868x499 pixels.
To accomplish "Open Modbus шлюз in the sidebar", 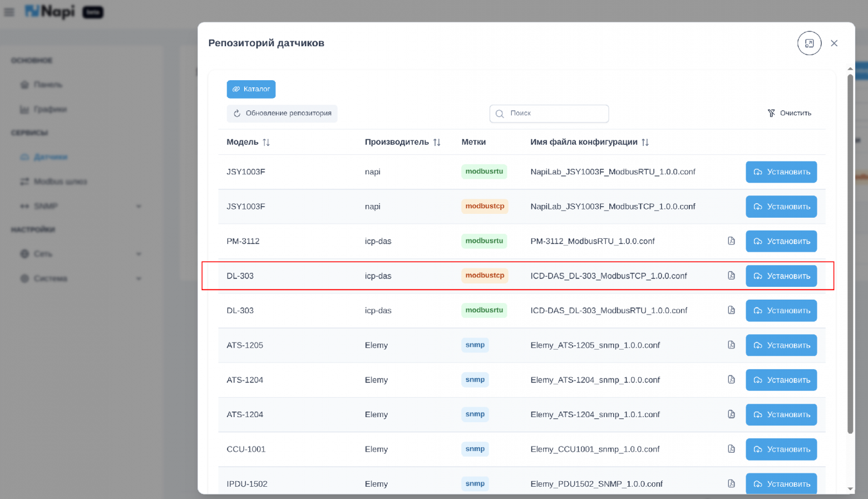I will (54, 182).
